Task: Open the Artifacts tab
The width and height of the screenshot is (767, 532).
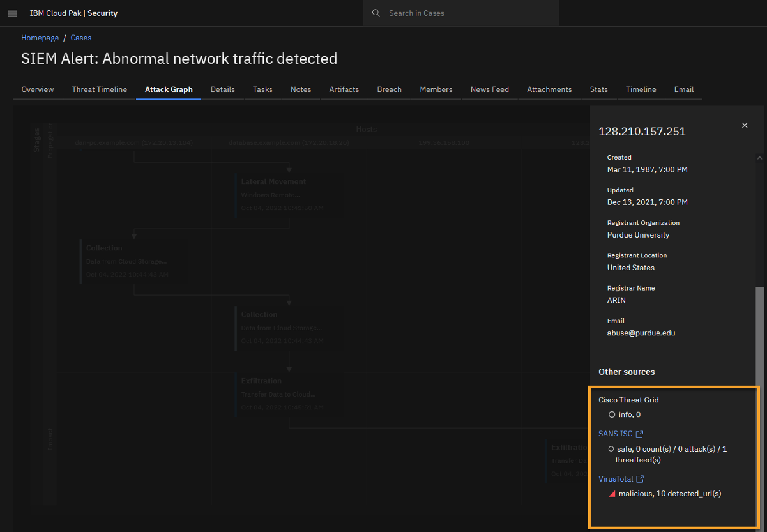Action: coord(344,89)
